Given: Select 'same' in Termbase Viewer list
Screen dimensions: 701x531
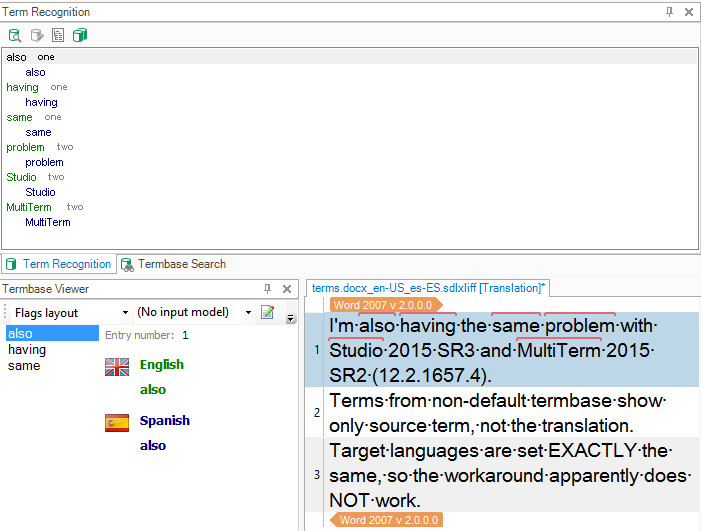Looking at the screenshot, I should tap(24, 366).
